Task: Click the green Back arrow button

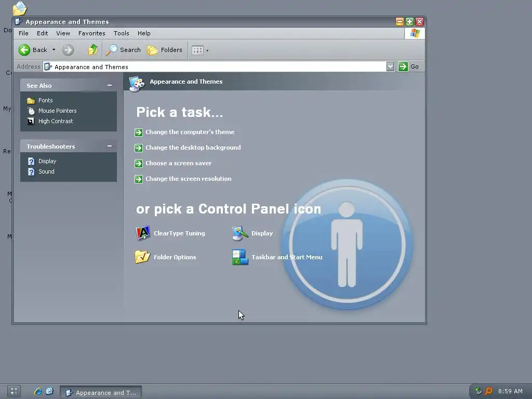Action: coord(24,50)
